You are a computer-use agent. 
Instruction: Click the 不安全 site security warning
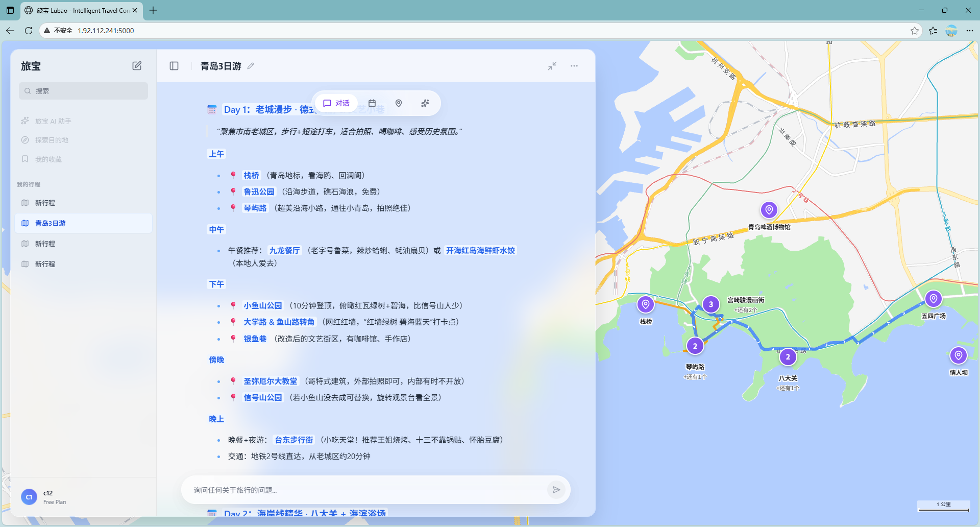(x=58, y=31)
